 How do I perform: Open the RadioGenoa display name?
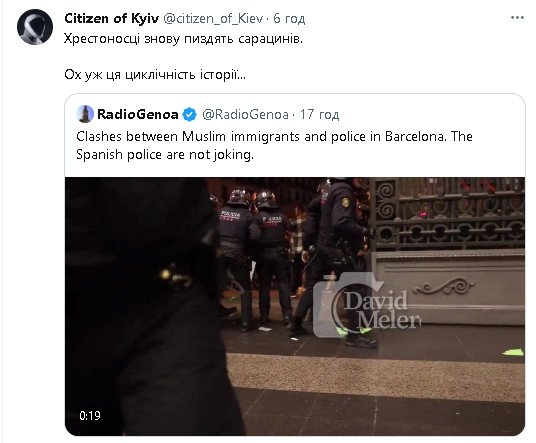[x=137, y=114]
